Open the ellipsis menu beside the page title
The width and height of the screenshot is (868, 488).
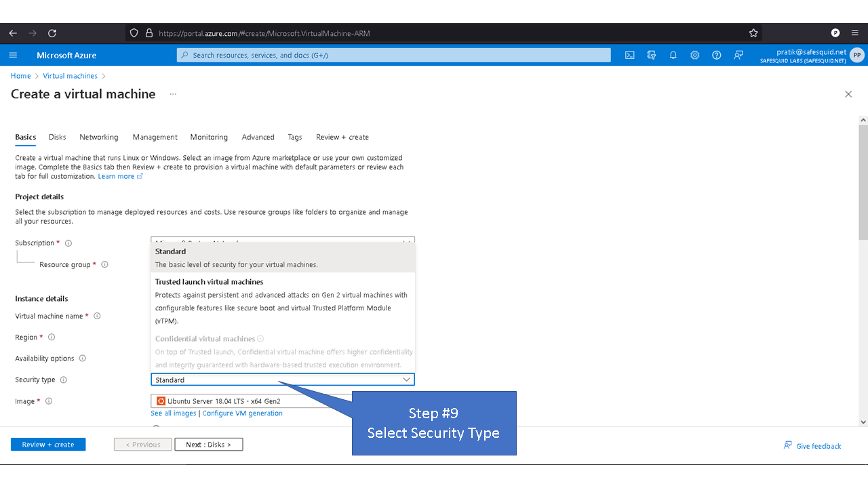pos(173,94)
